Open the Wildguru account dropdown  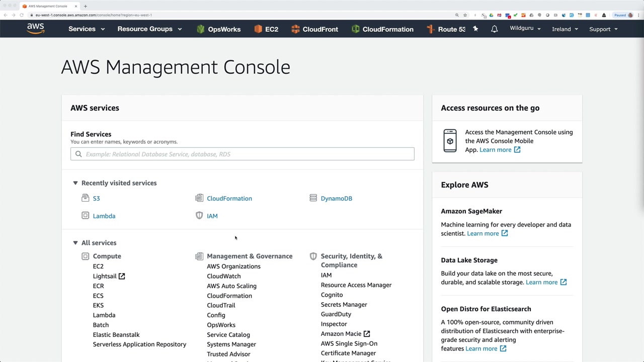click(x=525, y=28)
